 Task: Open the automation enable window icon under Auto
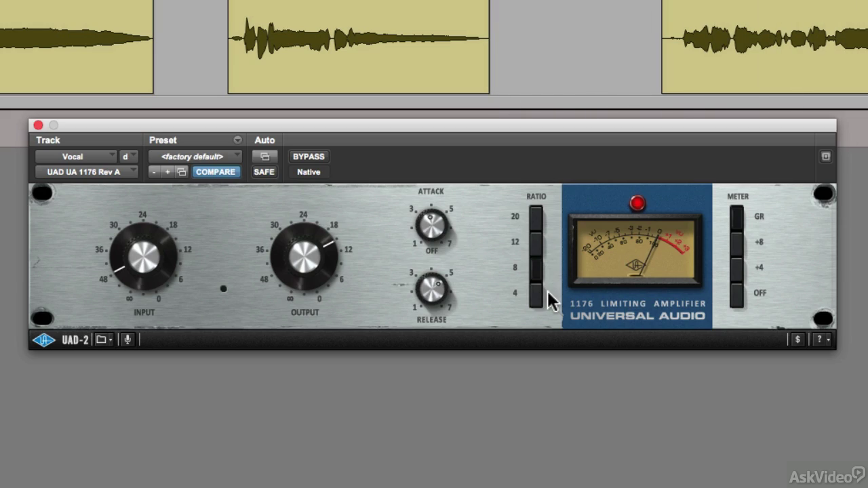click(x=264, y=157)
